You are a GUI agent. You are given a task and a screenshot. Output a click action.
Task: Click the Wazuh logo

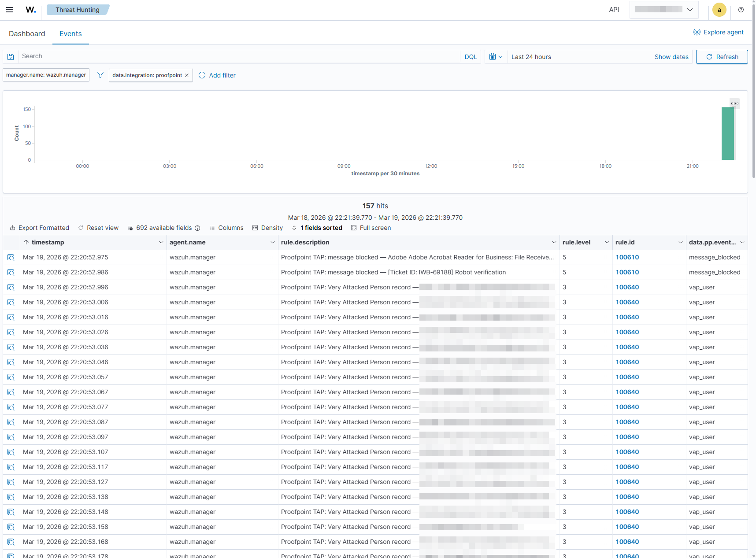point(30,10)
